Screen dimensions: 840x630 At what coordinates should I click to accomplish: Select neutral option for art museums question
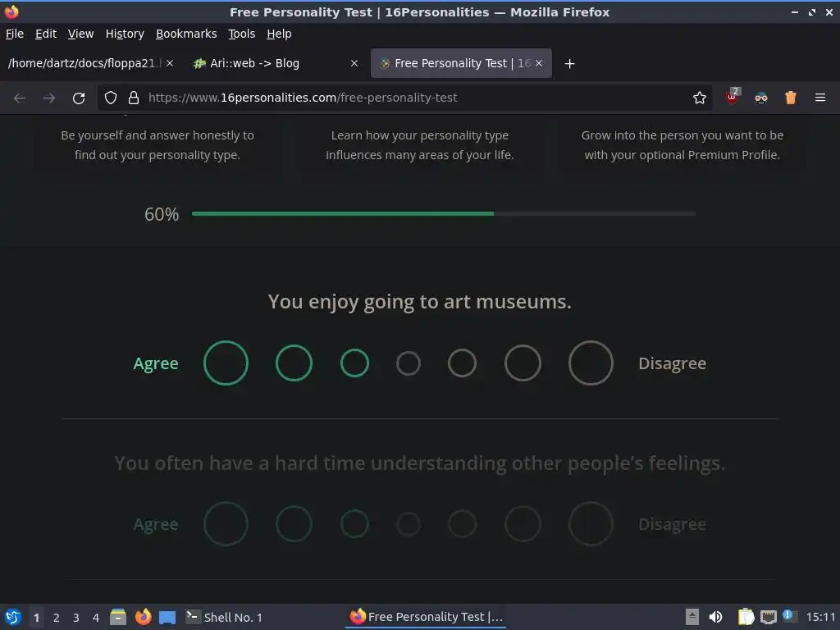(409, 363)
